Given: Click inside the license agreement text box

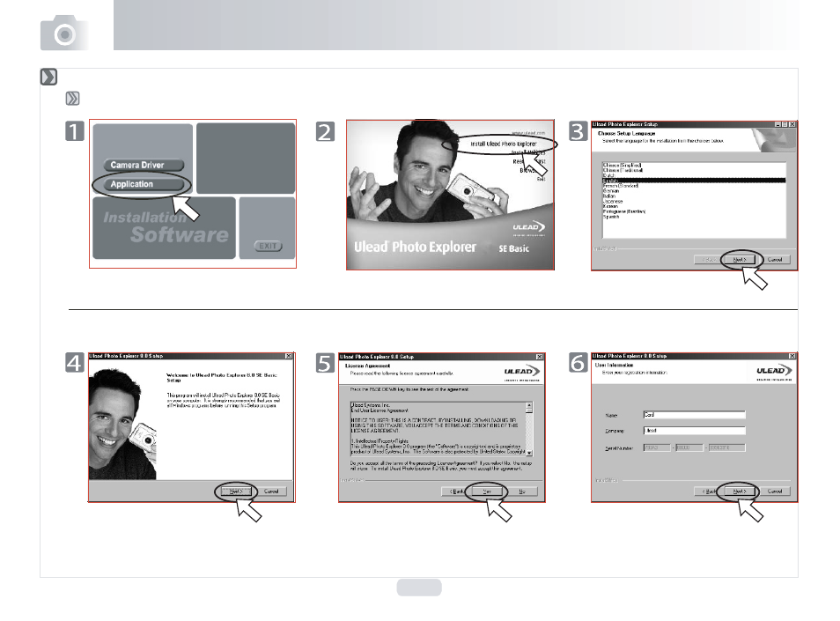Looking at the screenshot, I should tap(438, 429).
